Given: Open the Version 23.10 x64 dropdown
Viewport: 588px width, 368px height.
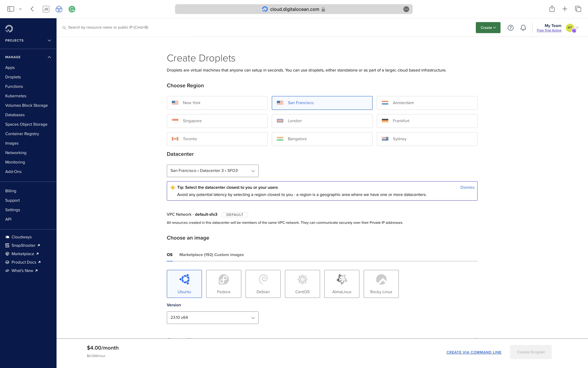Looking at the screenshot, I should tap(213, 317).
